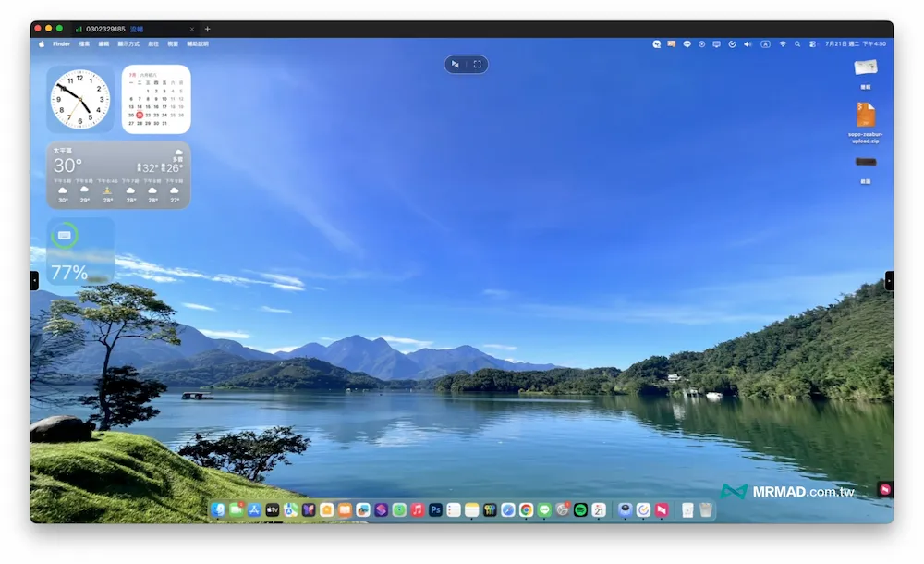Open the Finder menu in menu bar
Image resolution: width=924 pixels, height=564 pixels.
point(61,44)
